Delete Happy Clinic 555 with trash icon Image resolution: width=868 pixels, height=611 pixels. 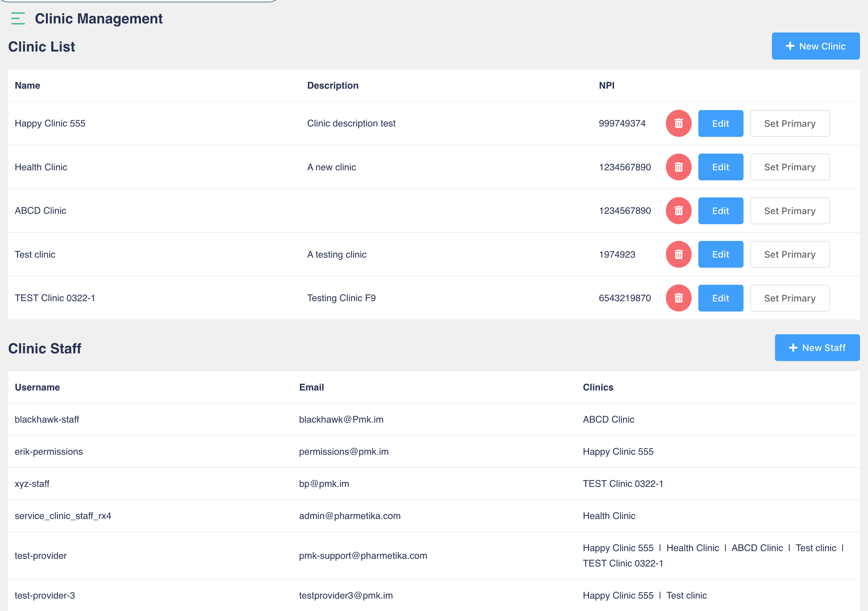point(678,123)
